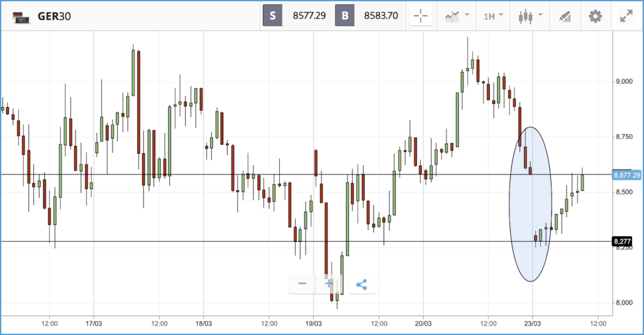Open chart settings gear icon
The height and width of the screenshot is (335, 644).
(595, 16)
